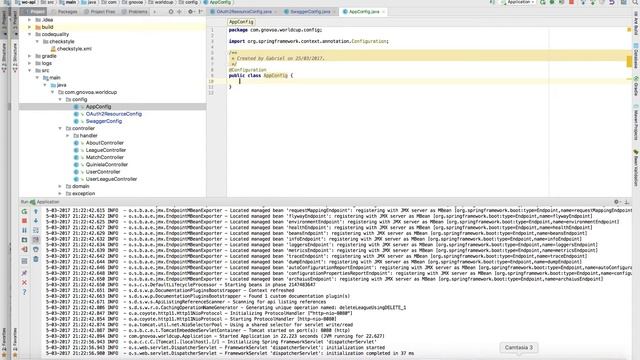Expand the .idea folder
640x360 pixels.
29,20
